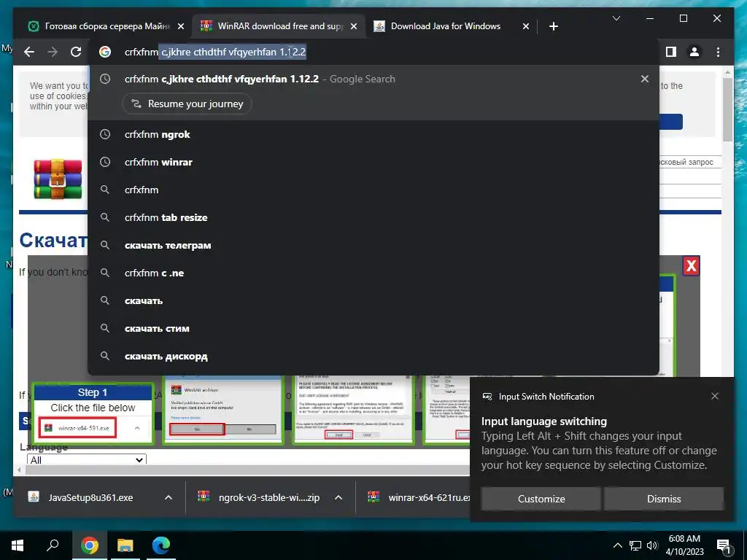Dismiss the input language notification
The image size is (747, 560).
664,499
